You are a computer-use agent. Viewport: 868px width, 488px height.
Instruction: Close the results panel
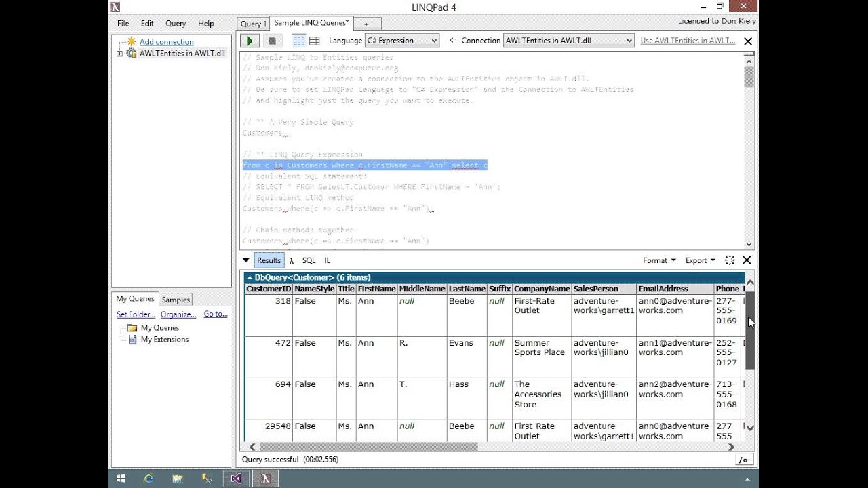747,260
